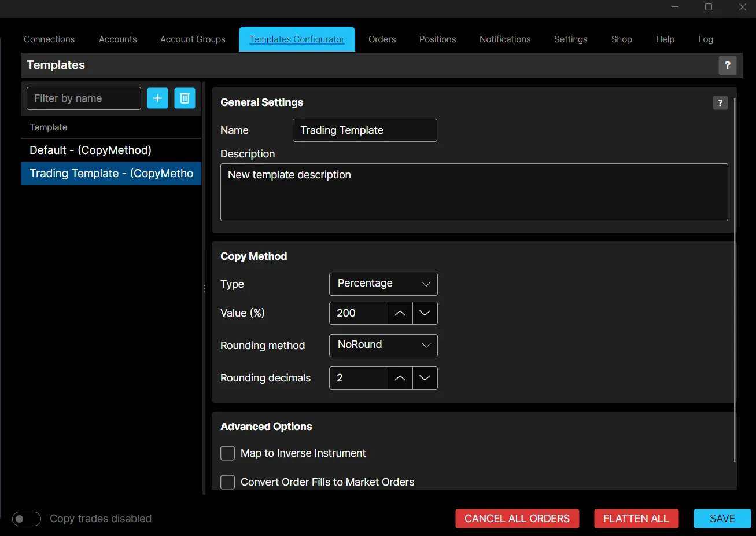Select the Default - (CopyMethod) template row

pyautogui.click(x=111, y=150)
